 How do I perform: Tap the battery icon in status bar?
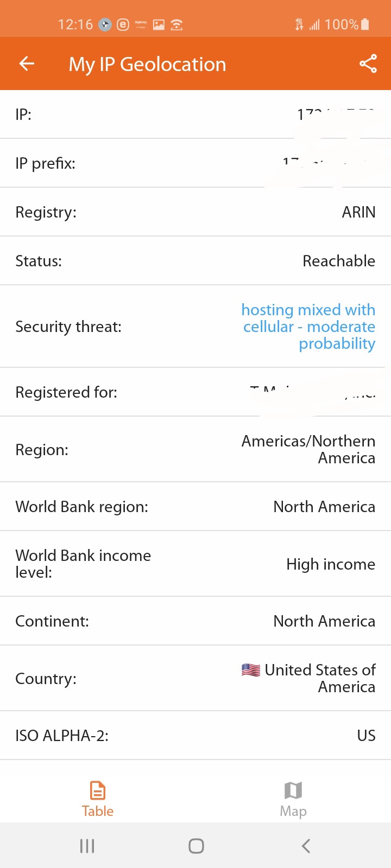click(x=365, y=24)
